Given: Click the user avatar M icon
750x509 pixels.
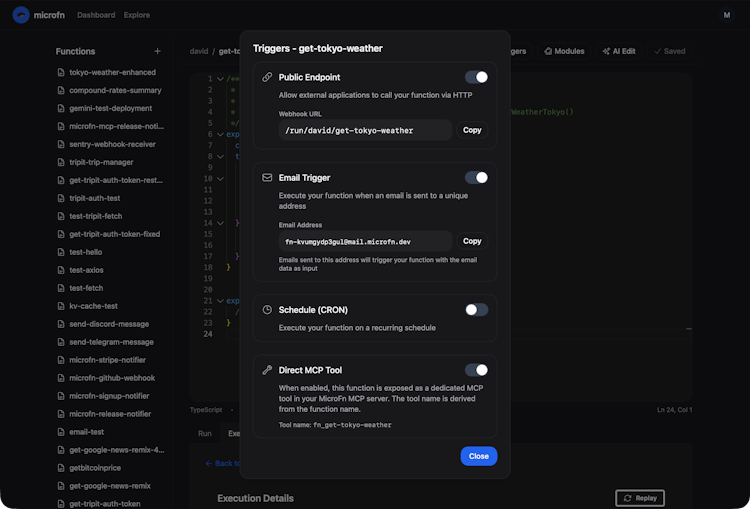Looking at the screenshot, I should coord(726,15).
